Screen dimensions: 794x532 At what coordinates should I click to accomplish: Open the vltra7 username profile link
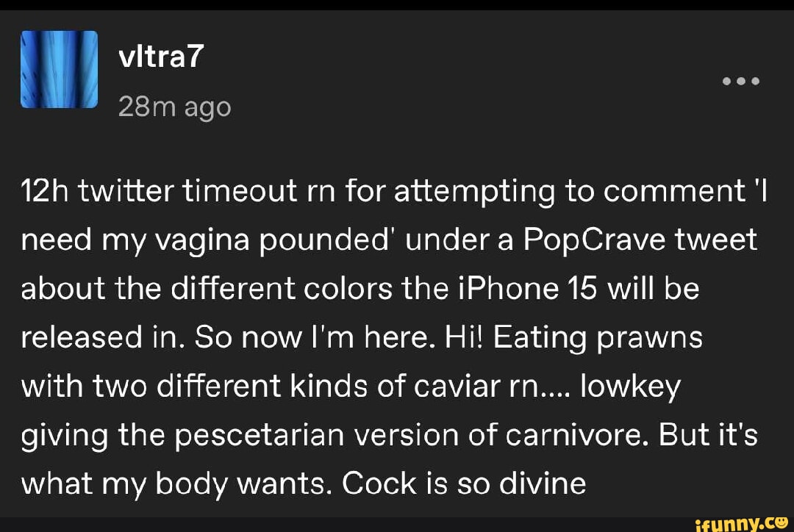pyautogui.click(x=161, y=56)
